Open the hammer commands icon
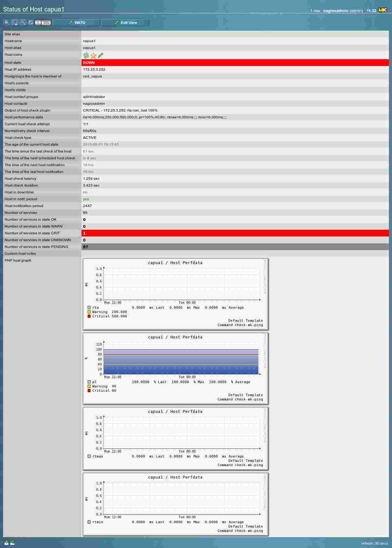392x548 pixels. [x=23, y=23]
